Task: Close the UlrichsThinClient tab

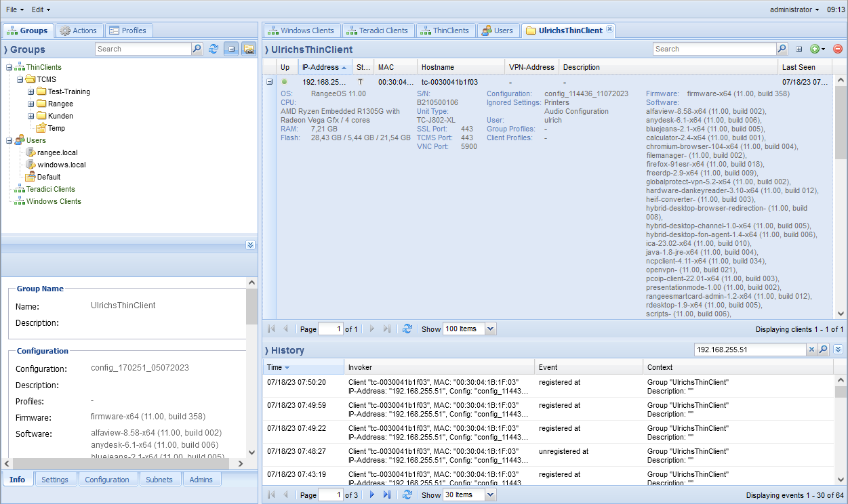Action: click(609, 30)
